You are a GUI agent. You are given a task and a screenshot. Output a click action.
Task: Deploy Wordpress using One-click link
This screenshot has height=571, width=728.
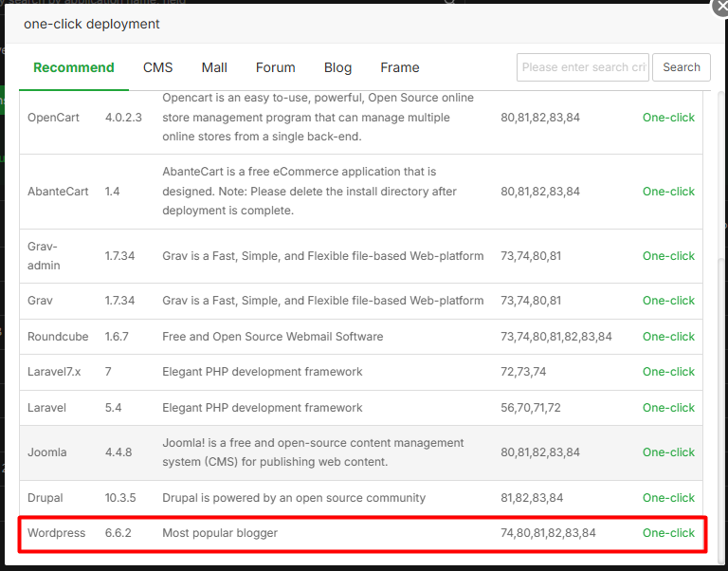click(x=668, y=533)
